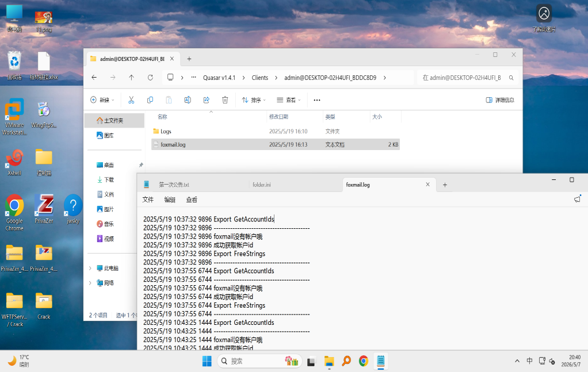The height and width of the screenshot is (372, 588).
Task: Click the Explorer folder search box
Action: pyautogui.click(x=468, y=78)
